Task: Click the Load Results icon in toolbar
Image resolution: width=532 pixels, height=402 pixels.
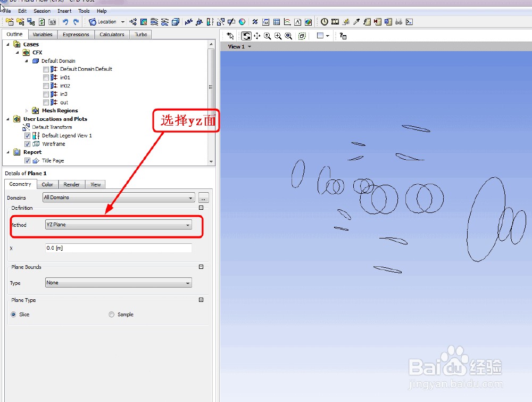Action: pos(10,22)
